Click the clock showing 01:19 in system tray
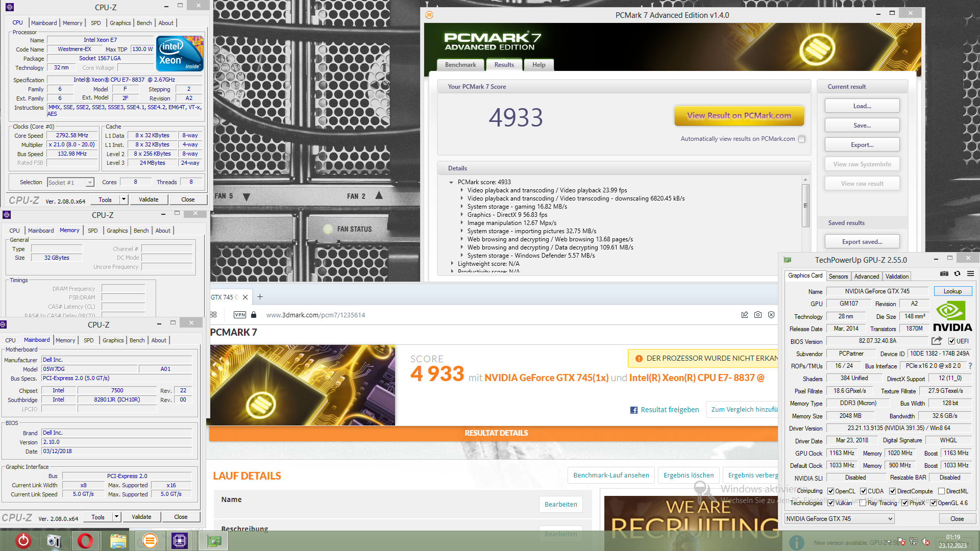980x551 pixels. [x=952, y=537]
